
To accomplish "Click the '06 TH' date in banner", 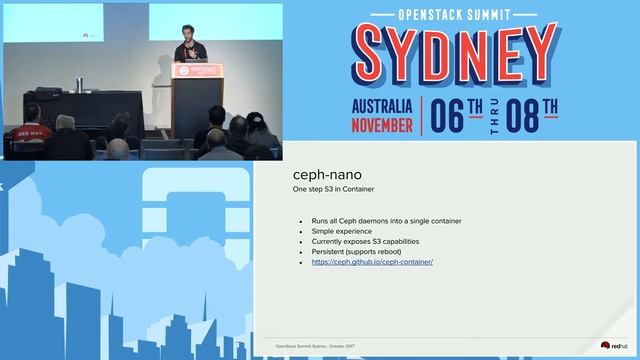I will [456, 116].
